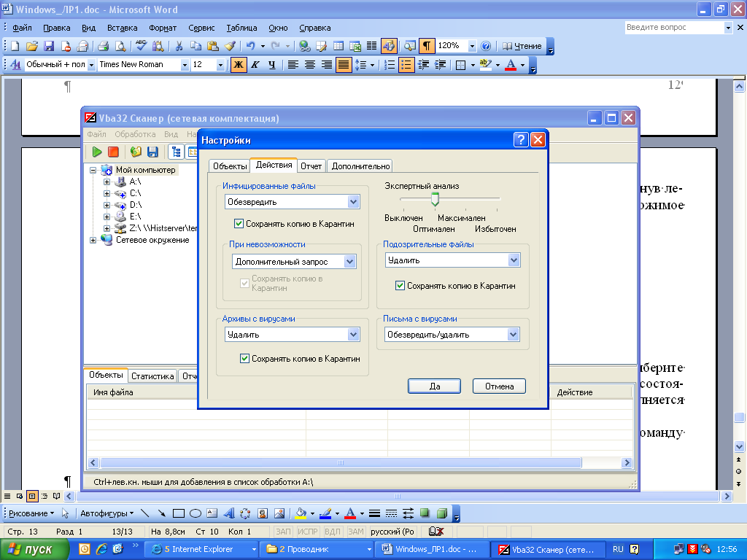The width and height of the screenshot is (747, 560).
Task: Click the Justify alignment icon
Action: pyautogui.click(x=344, y=64)
